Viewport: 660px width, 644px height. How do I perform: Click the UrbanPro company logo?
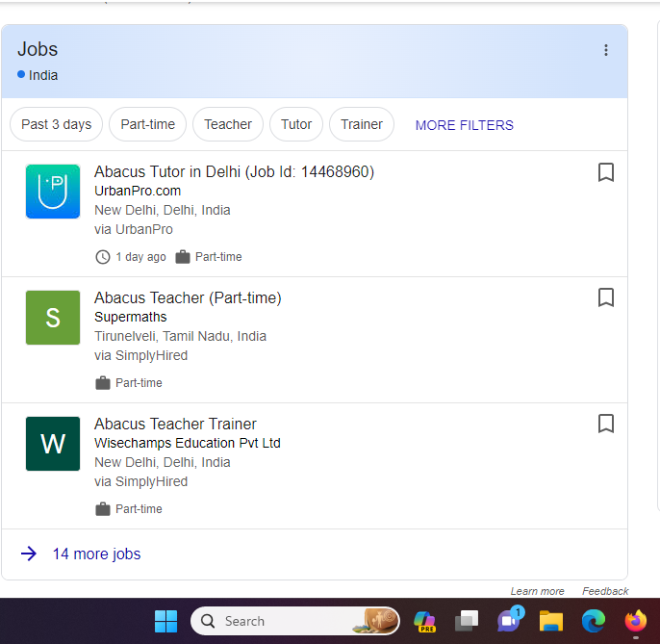pyautogui.click(x=53, y=192)
